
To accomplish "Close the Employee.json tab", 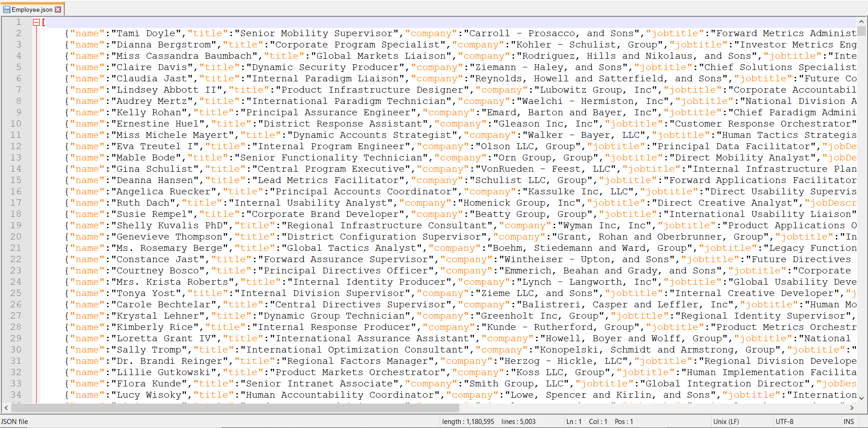I will [58, 9].
